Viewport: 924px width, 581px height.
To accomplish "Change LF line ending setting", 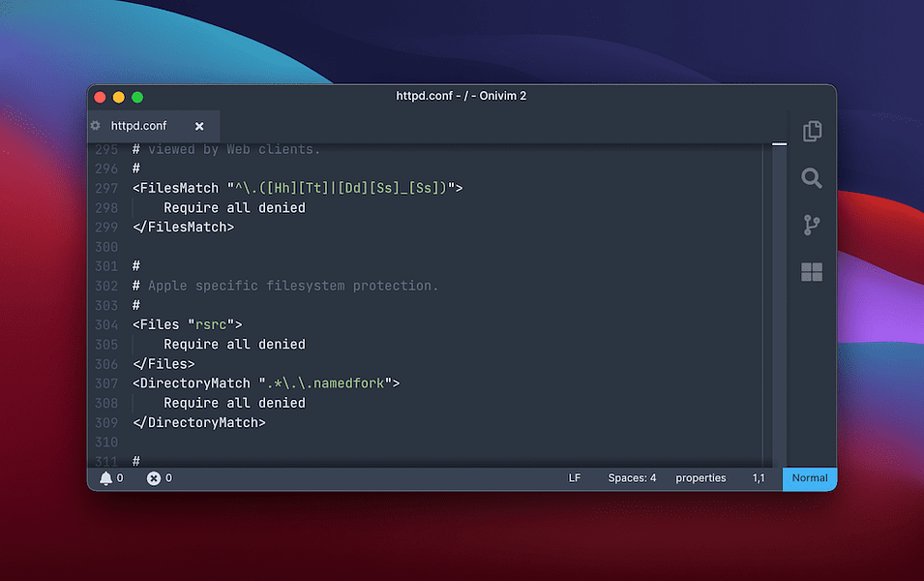I will coord(575,478).
